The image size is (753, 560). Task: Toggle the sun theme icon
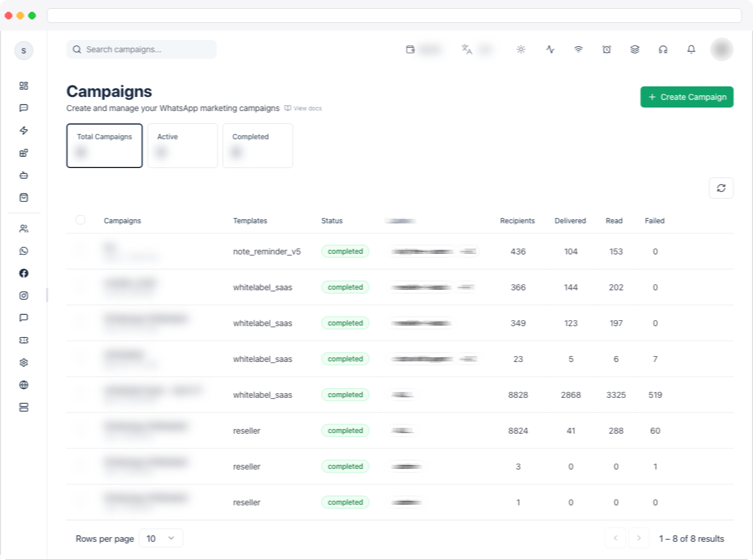click(521, 49)
